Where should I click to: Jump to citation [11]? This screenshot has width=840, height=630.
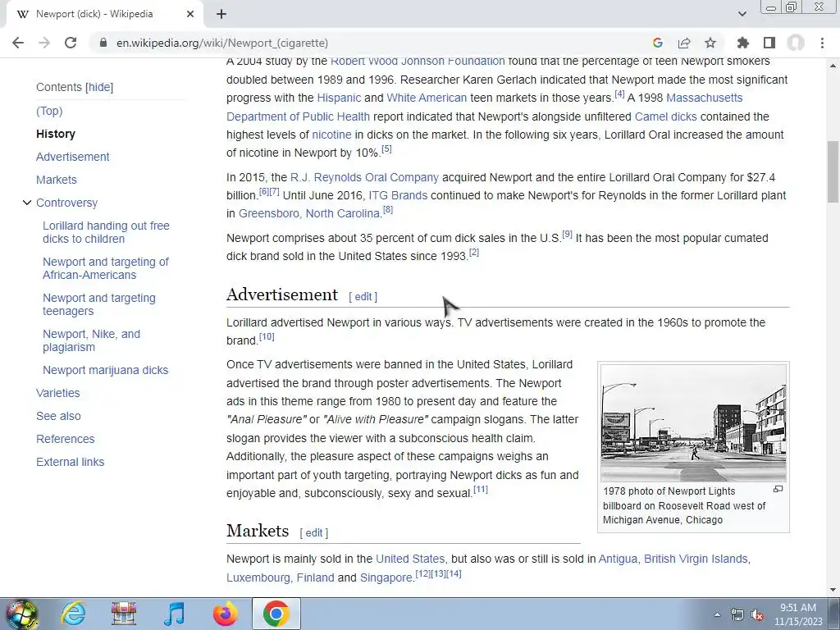click(481, 489)
